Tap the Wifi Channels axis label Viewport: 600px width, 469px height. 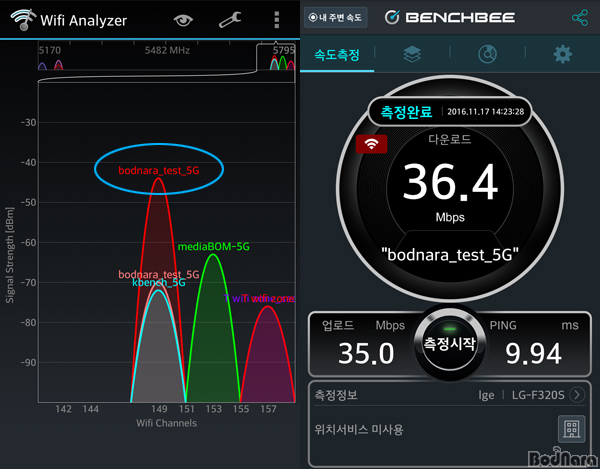pyautogui.click(x=166, y=423)
